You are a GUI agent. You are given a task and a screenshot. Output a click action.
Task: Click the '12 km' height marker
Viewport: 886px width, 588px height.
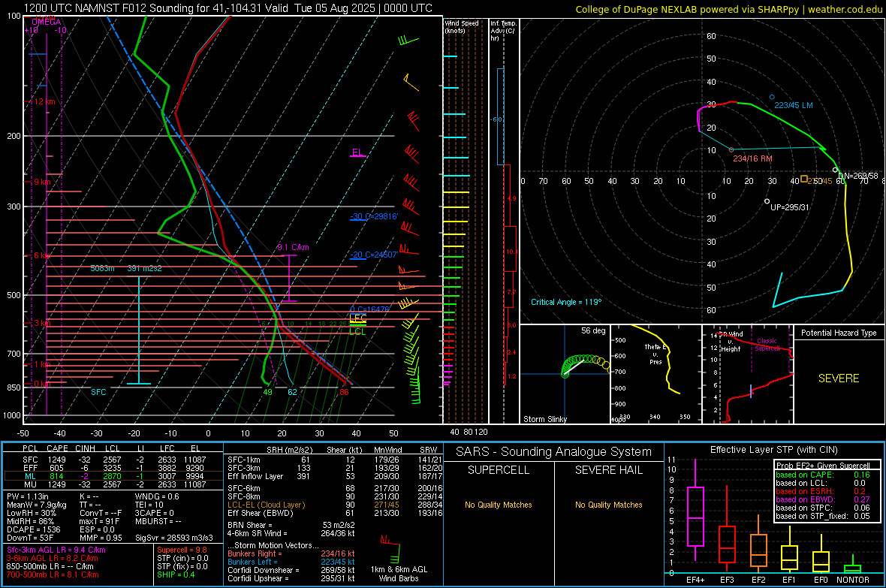44,102
